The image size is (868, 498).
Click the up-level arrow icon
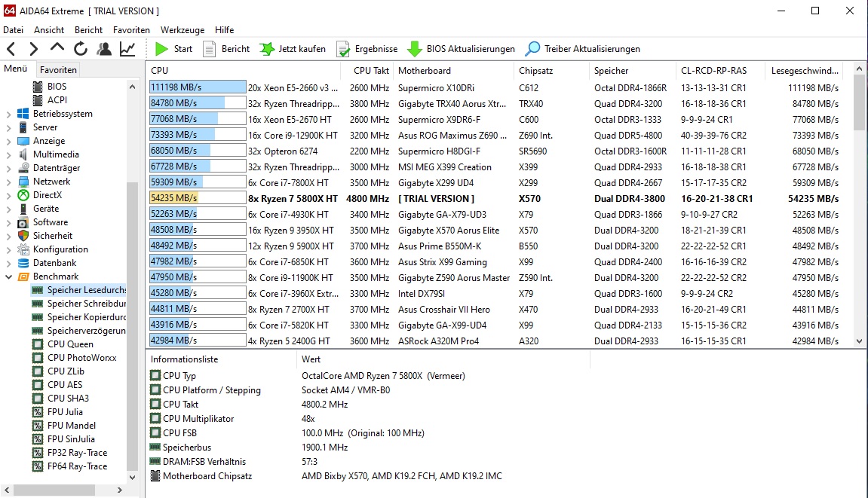coord(57,48)
